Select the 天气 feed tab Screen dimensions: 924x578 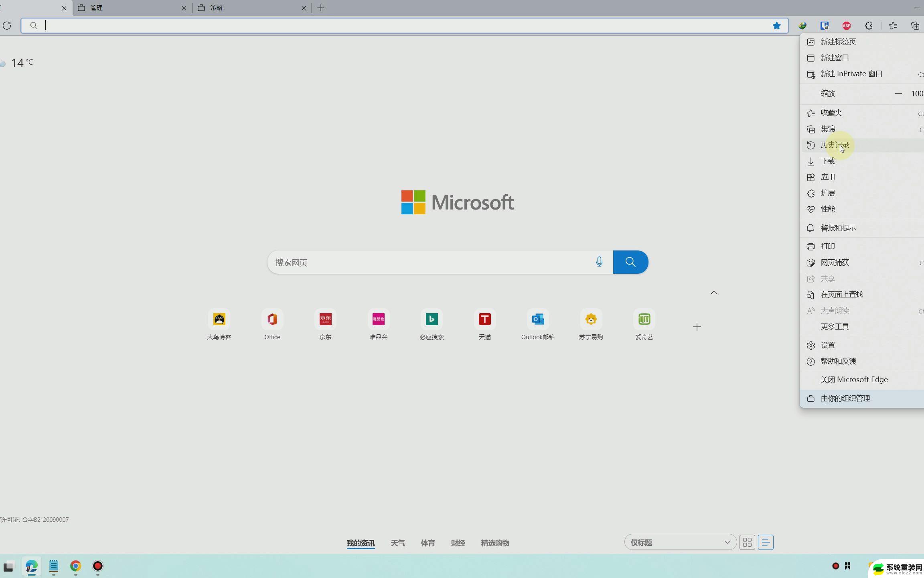tap(398, 543)
